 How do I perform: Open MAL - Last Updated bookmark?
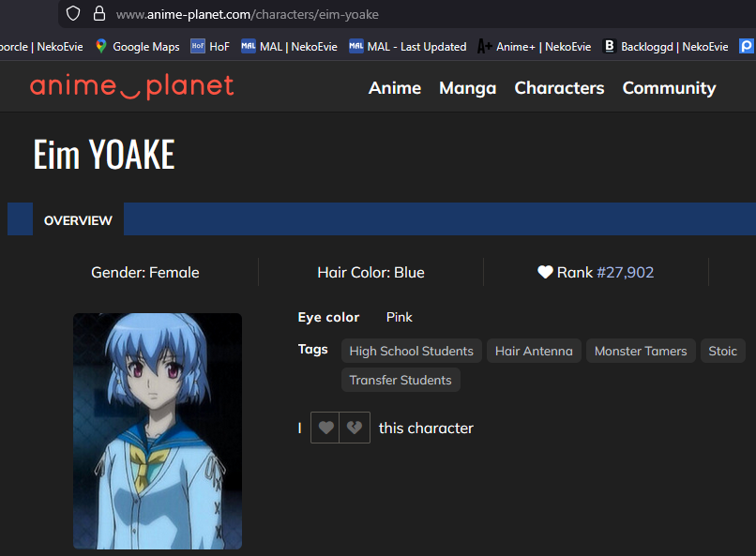click(x=408, y=46)
